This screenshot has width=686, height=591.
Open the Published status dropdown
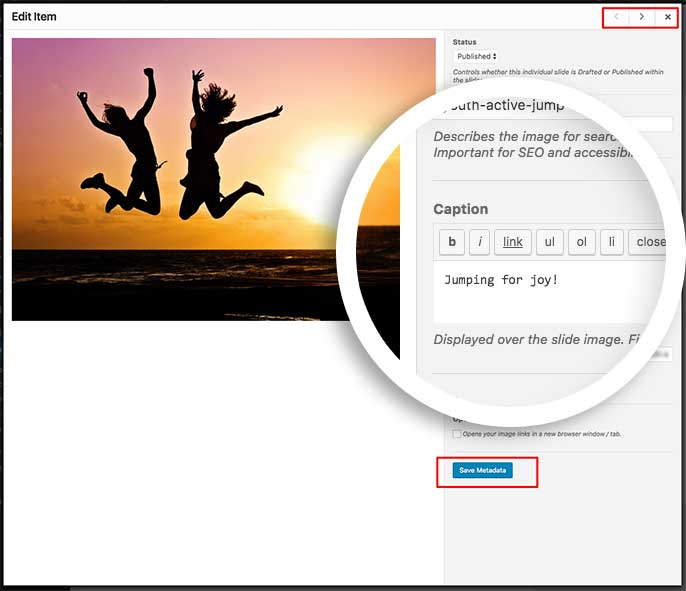point(476,56)
